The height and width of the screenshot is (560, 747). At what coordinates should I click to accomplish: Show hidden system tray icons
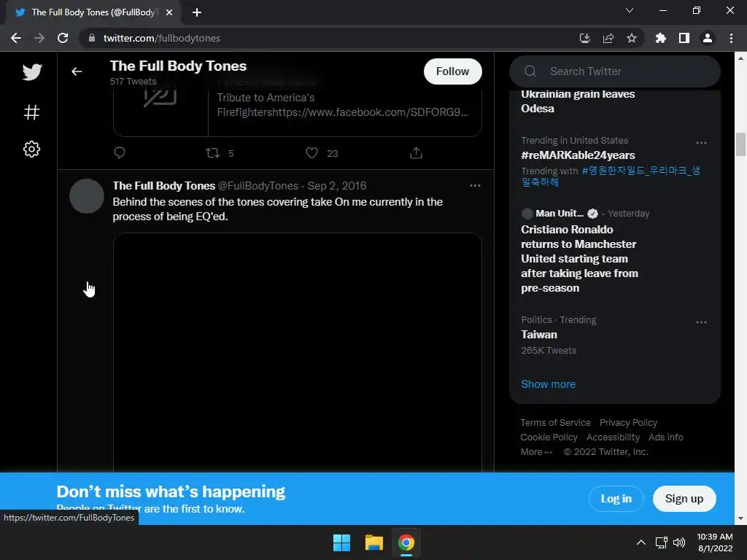pos(641,542)
